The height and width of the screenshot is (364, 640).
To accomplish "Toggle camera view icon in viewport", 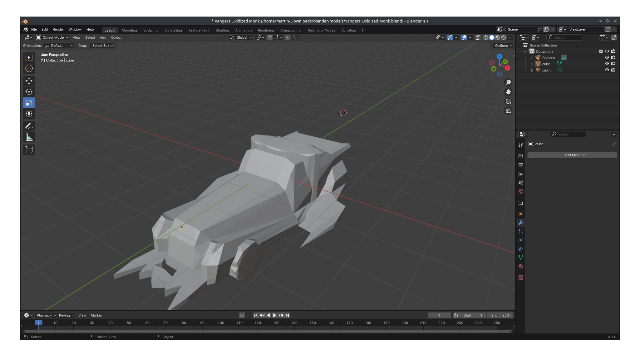I will tap(508, 101).
